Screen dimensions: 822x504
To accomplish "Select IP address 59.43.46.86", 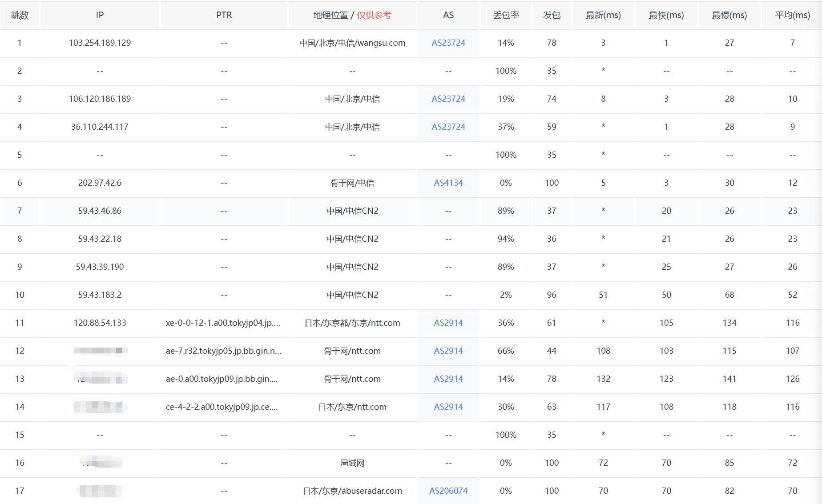I will tap(100, 211).
